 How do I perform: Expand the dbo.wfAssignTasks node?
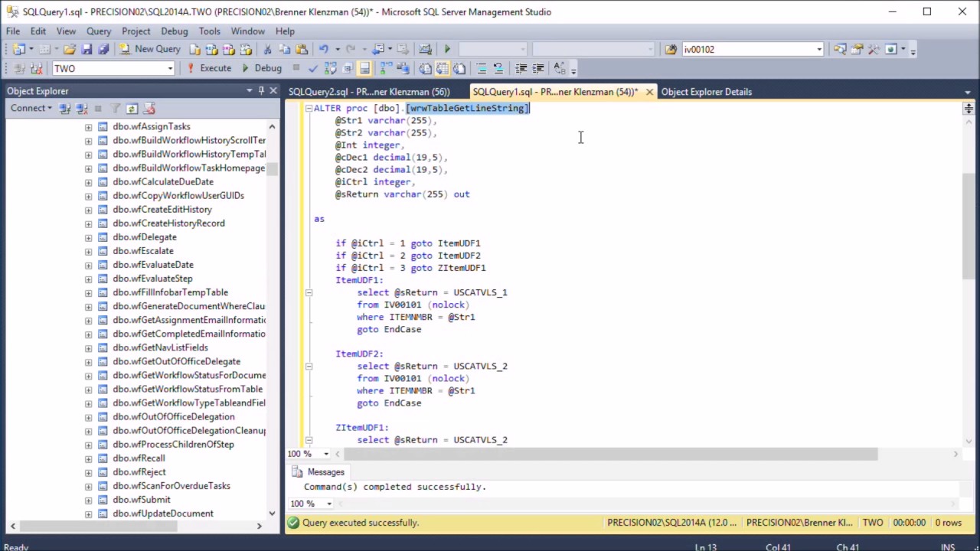[88, 127]
